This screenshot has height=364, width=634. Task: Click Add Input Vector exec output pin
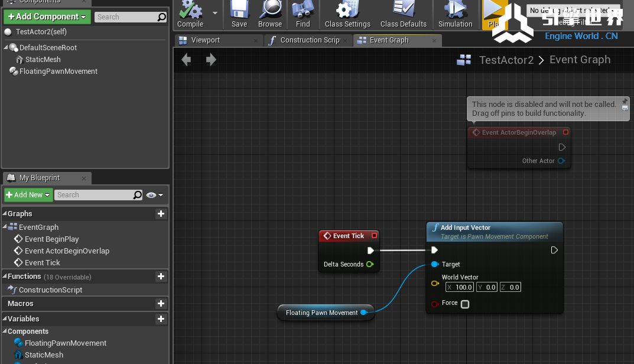(x=554, y=250)
